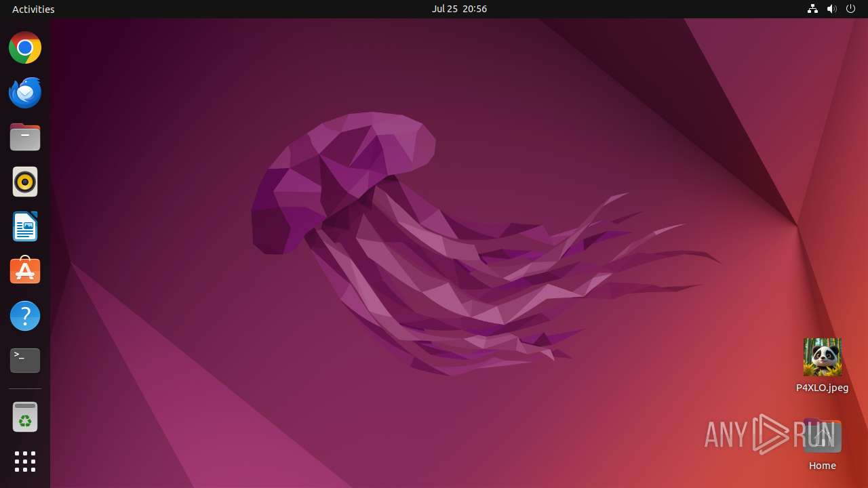Open the clock showing Jul 25 20:56

(x=459, y=9)
